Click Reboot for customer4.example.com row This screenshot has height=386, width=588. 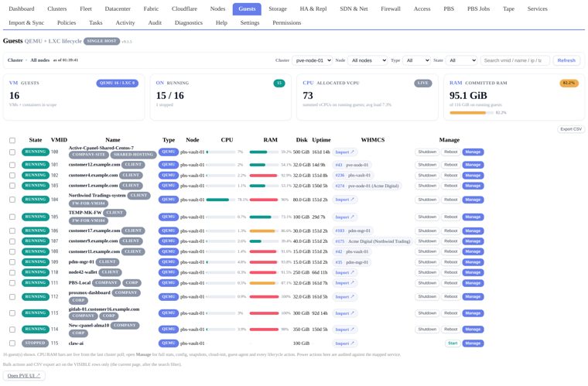coord(451,176)
